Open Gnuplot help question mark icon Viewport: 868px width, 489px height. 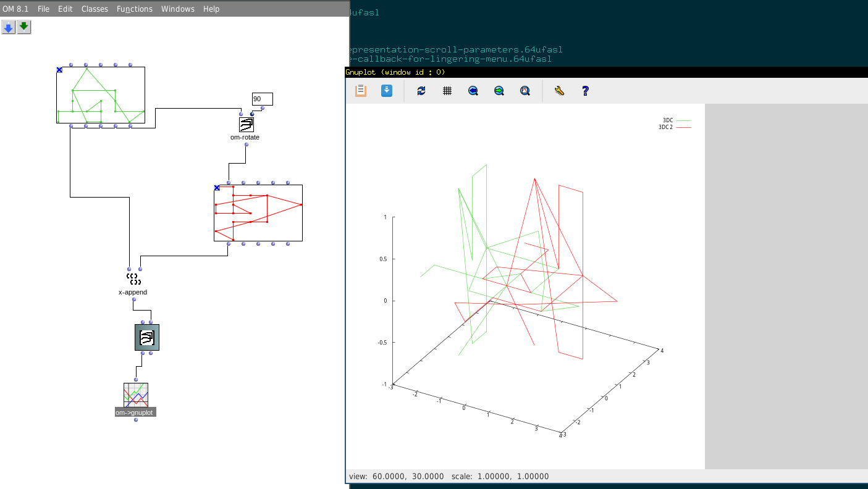[586, 91]
